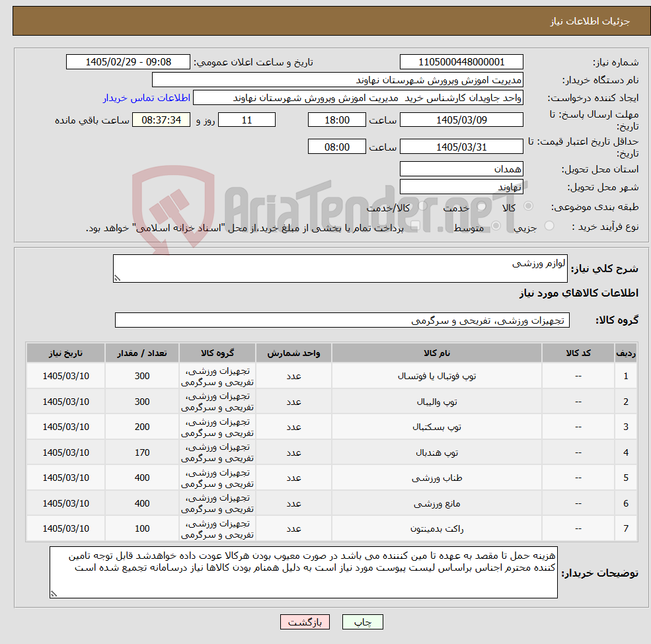Click the کد کالا column header
The height and width of the screenshot is (644, 651).
[578, 353]
